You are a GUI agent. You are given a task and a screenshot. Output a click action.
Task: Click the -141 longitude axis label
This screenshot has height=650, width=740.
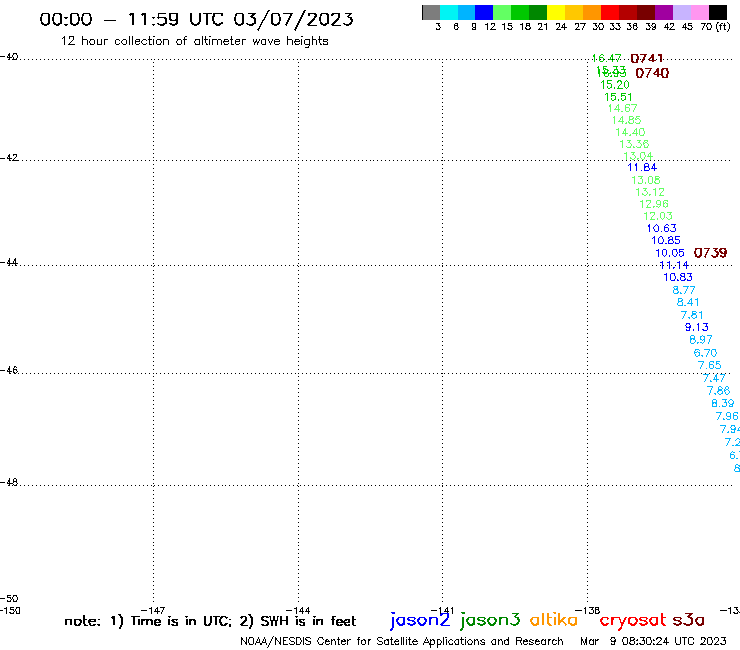coord(442,610)
